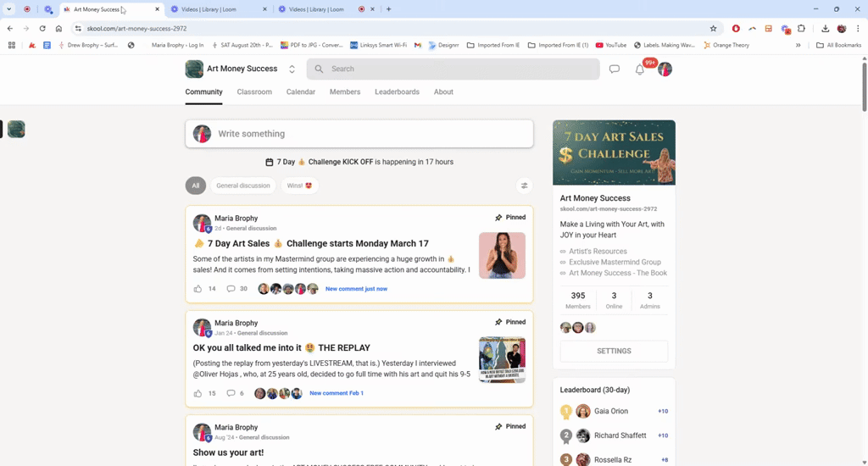
Task: Like THE REPLAY post
Action: (x=198, y=393)
